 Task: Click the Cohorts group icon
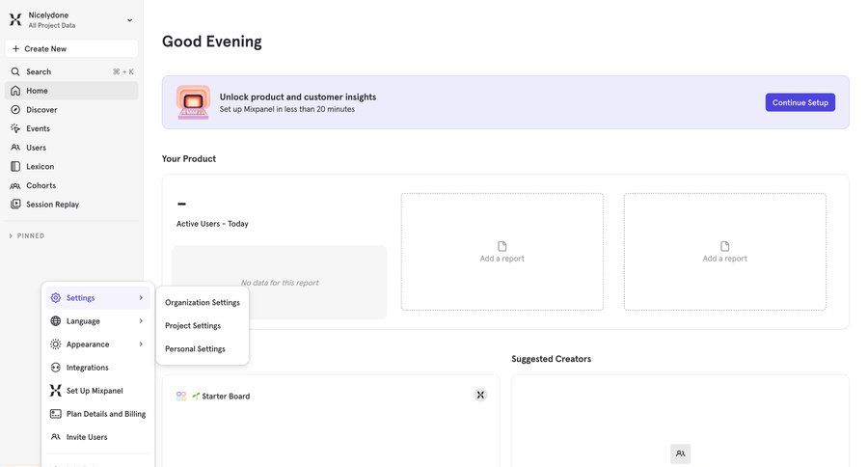[15, 185]
